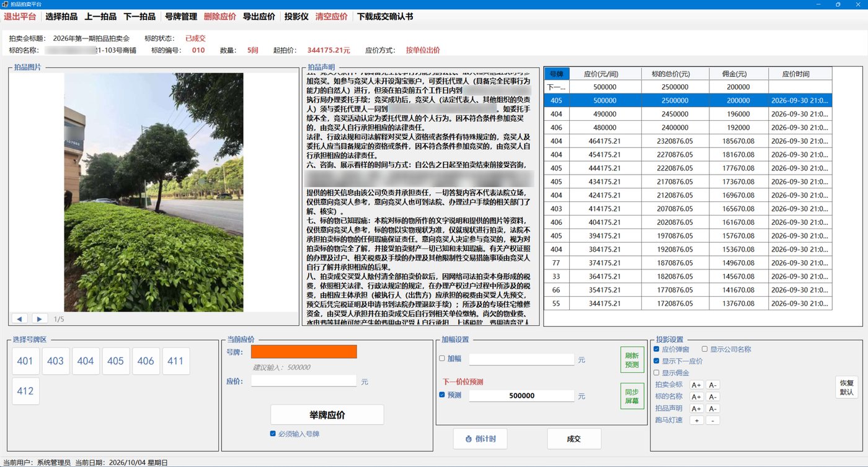Screen dimensions: 868x467
Task: Open 选择拍品 from the toolbar
Action: pyautogui.click(x=61, y=17)
